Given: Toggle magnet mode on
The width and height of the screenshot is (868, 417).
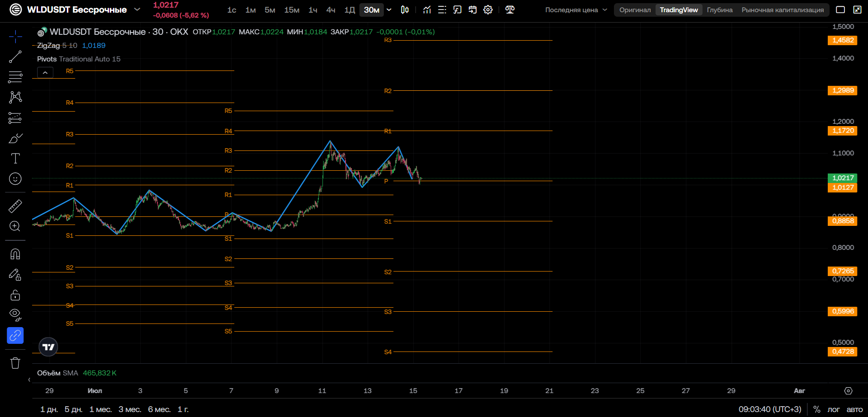Looking at the screenshot, I should click(x=15, y=254).
